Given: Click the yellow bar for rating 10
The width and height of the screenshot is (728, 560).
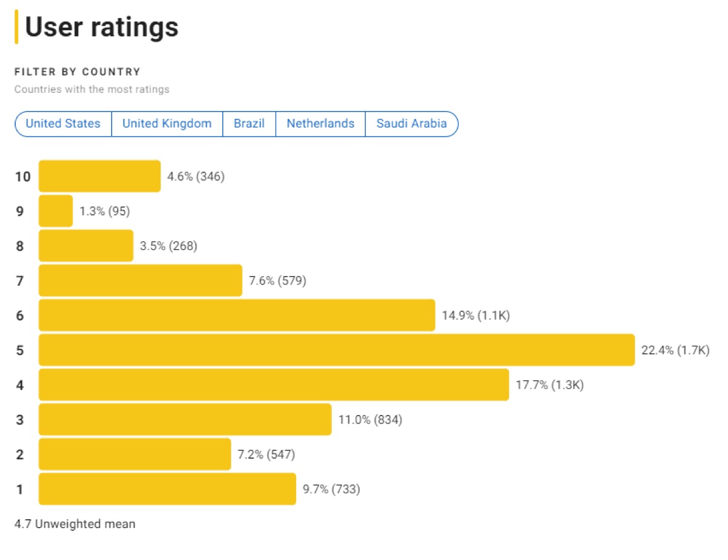Looking at the screenshot, I should pyautogui.click(x=99, y=176).
